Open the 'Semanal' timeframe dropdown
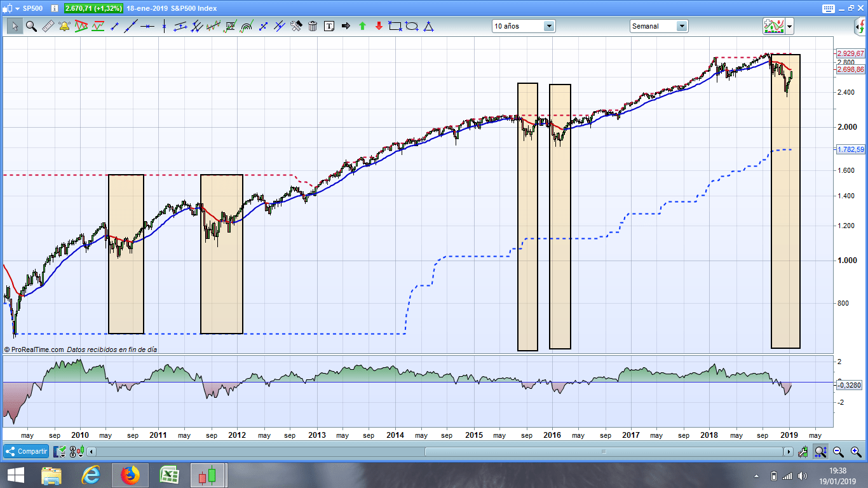The width and height of the screenshot is (868, 488). click(681, 26)
